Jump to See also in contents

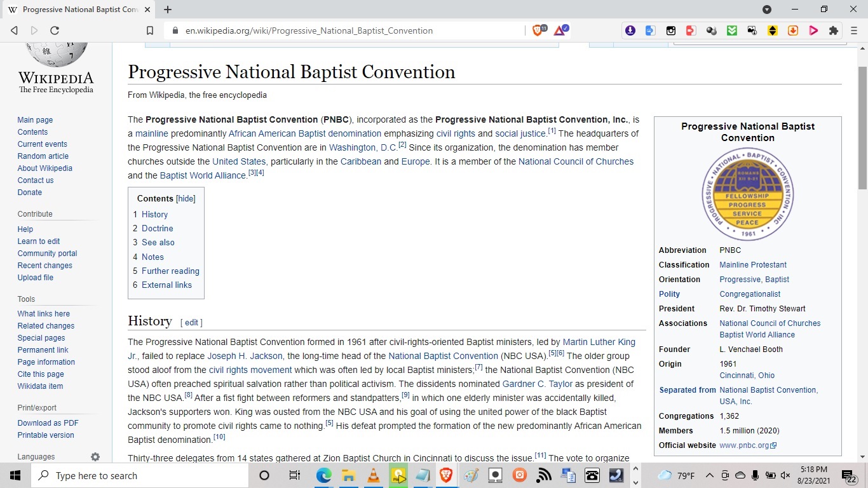[158, 242]
